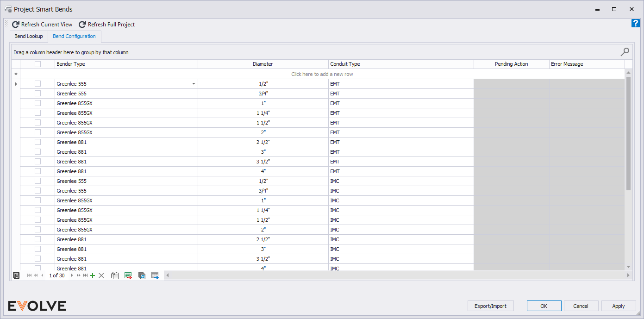Go to next page in navigator
The image size is (644, 319).
tap(78, 275)
